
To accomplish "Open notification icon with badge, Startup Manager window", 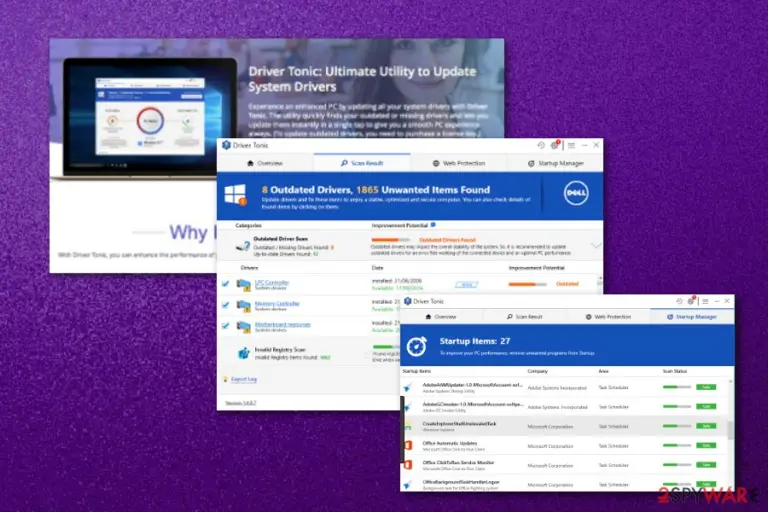I will pos(691,301).
